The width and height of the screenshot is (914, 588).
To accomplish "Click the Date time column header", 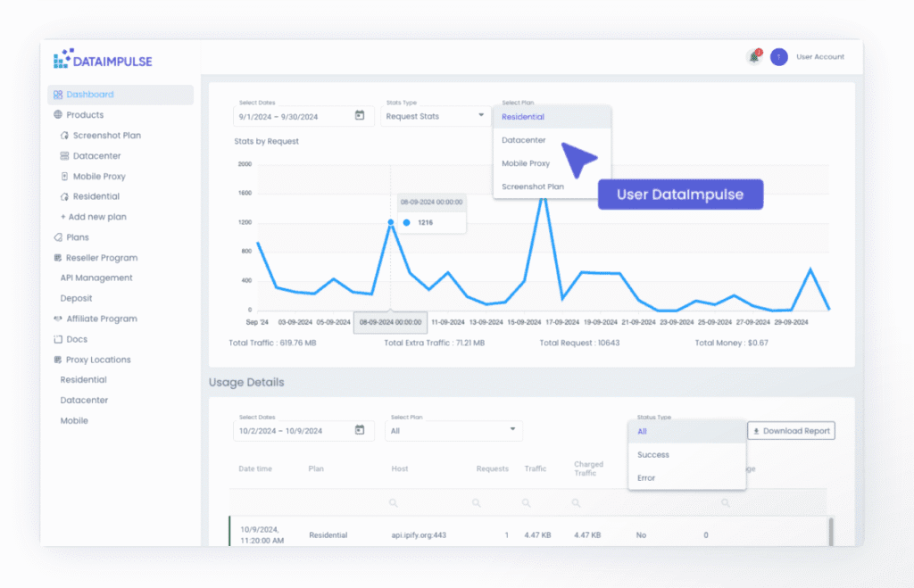I will (x=255, y=468).
